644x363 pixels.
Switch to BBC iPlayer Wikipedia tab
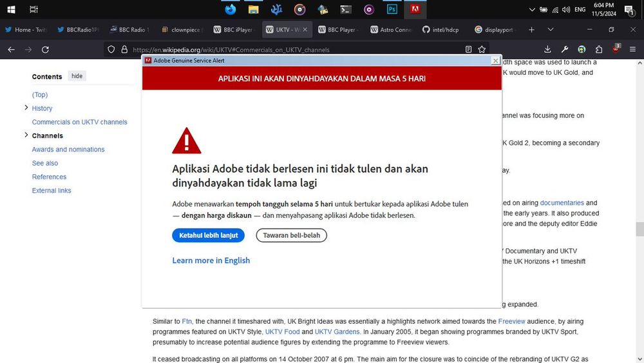coord(234,30)
